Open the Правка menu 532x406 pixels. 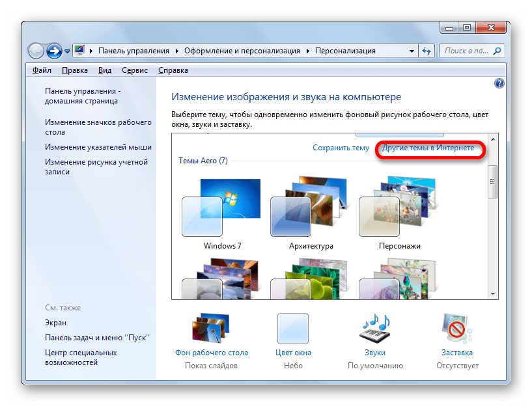point(75,70)
